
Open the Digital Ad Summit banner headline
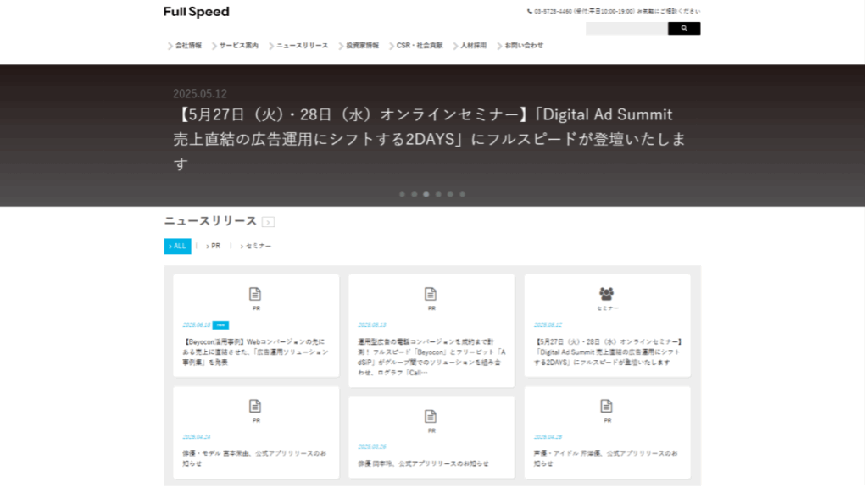click(430, 139)
